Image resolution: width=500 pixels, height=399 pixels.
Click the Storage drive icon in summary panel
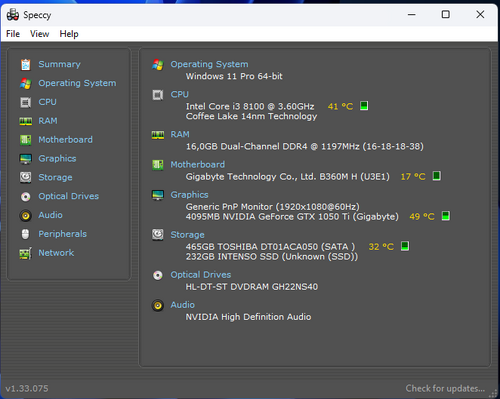(x=158, y=235)
